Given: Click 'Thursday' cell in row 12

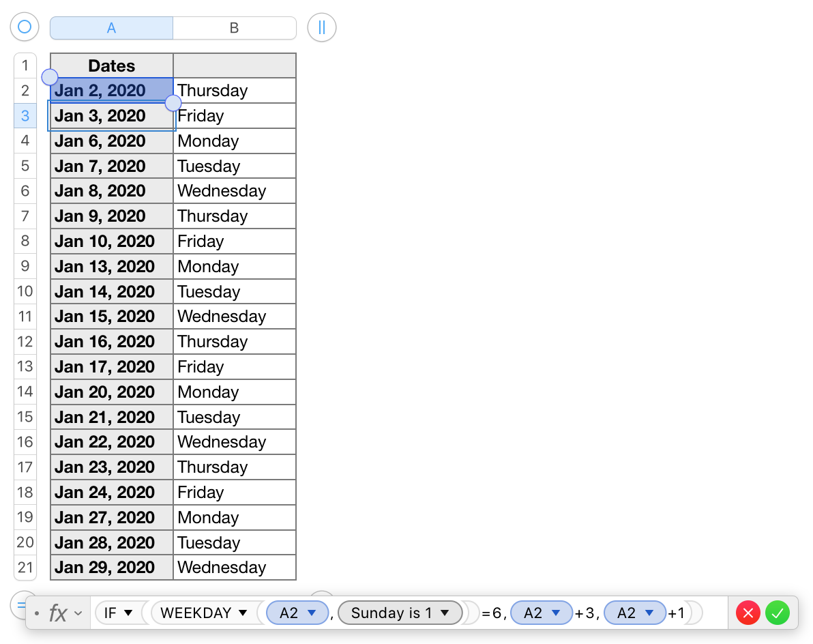Looking at the screenshot, I should (x=235, y=341).
